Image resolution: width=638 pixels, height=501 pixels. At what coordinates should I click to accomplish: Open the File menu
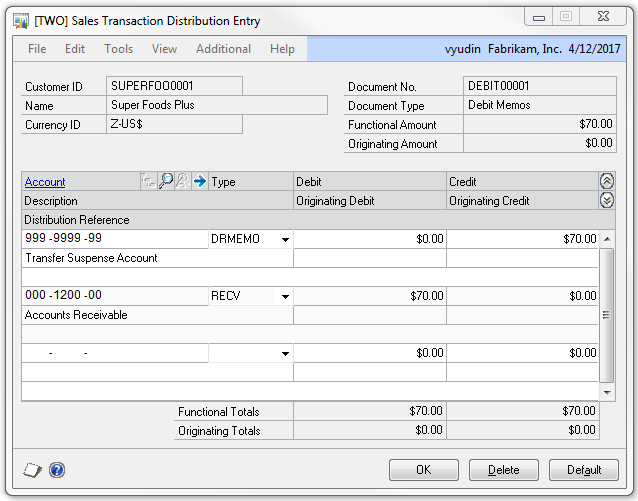[37, 49]
